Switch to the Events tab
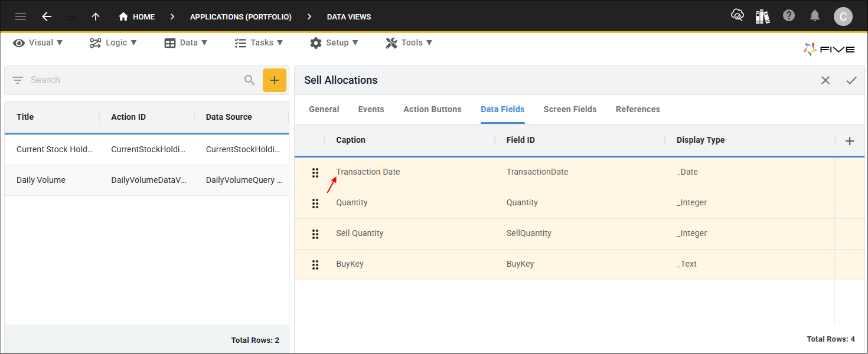Screen dimensions: 868x354 [371, 109]
